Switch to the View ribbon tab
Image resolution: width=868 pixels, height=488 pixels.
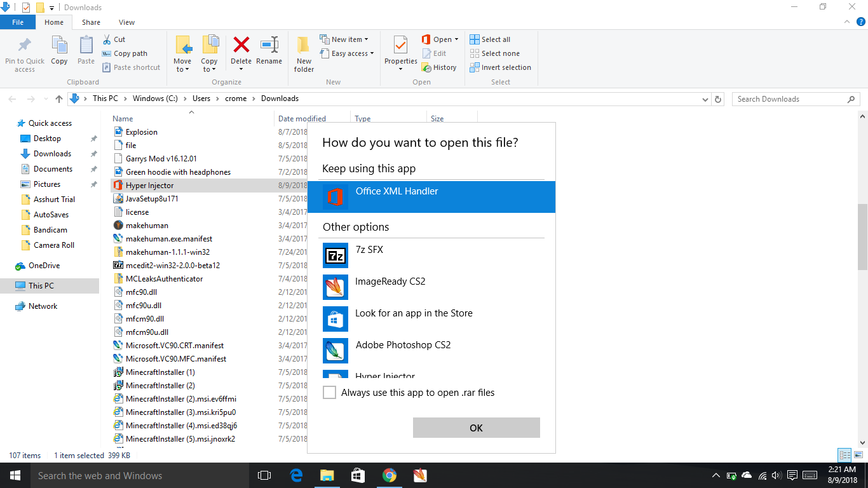click(126, 22)
